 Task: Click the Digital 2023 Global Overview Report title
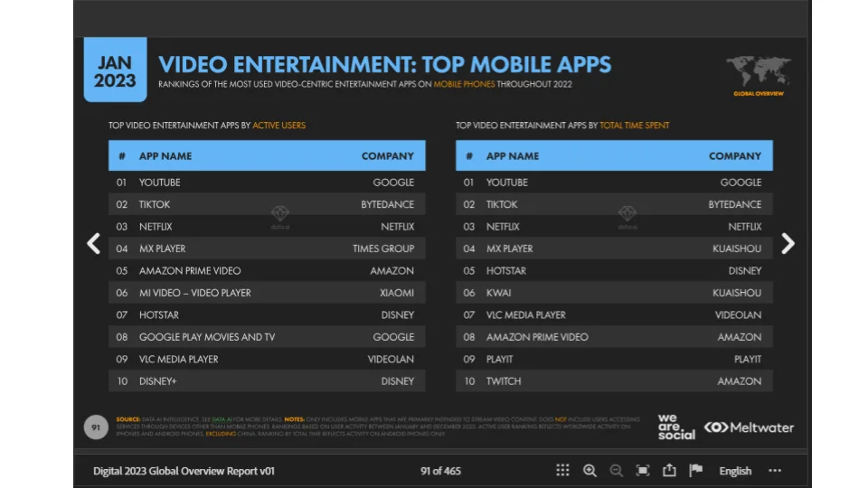[x=184, y=471]
